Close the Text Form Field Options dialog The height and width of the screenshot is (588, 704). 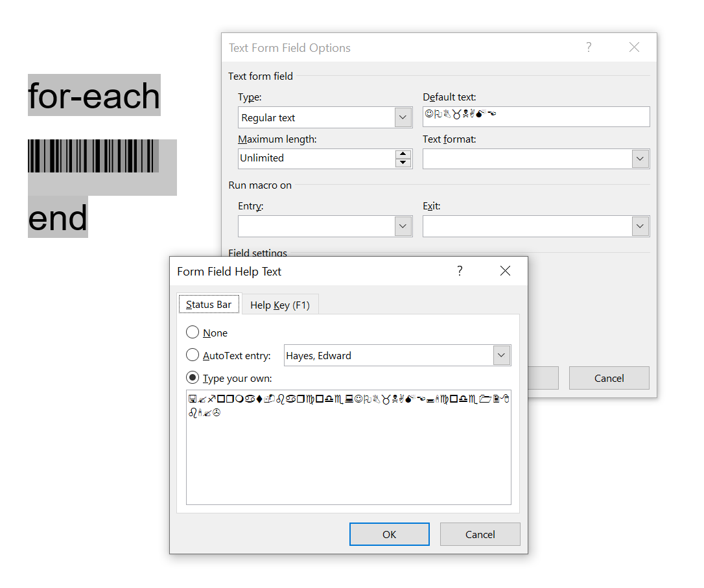(634, 47)
